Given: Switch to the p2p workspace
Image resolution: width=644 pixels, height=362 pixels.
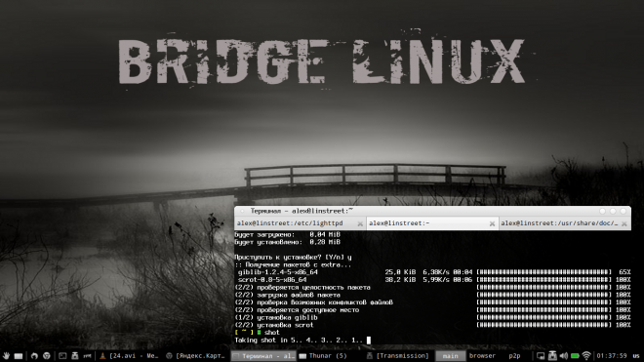Looking at the screenshot, I should [x=514, y=356].
